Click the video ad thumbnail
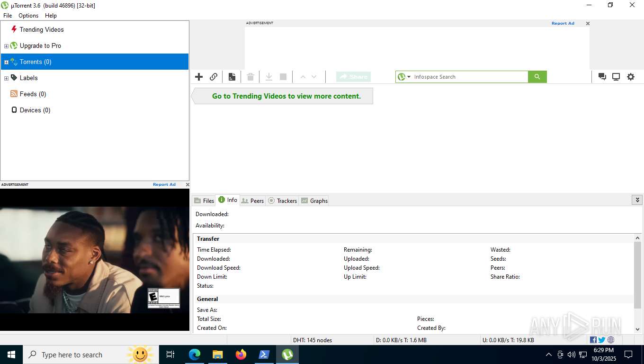The height and width of the screenshot is (364, 644). (x=95, y=260)
